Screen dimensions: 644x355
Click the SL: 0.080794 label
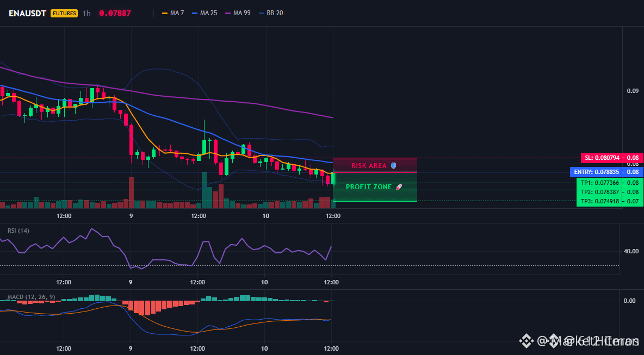coord(602,158)
